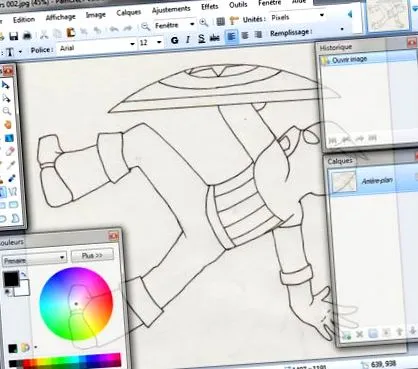
Task: Open the font size 12 dropdown
Action: pyautogui.click(x=159, y=42)
